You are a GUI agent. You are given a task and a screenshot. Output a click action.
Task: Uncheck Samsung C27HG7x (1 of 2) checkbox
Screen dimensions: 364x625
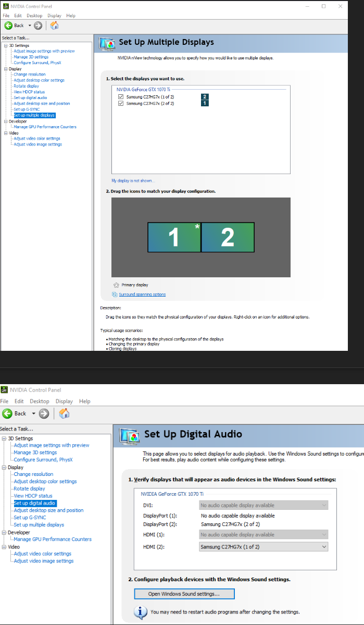point(121,97)
